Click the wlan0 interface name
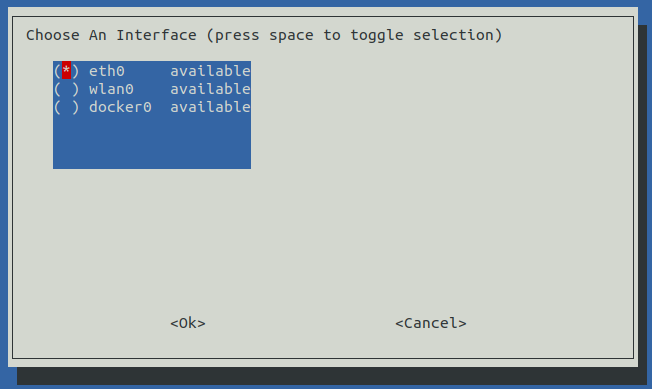Viewport: 652px width, 389px height. (111, 89)
